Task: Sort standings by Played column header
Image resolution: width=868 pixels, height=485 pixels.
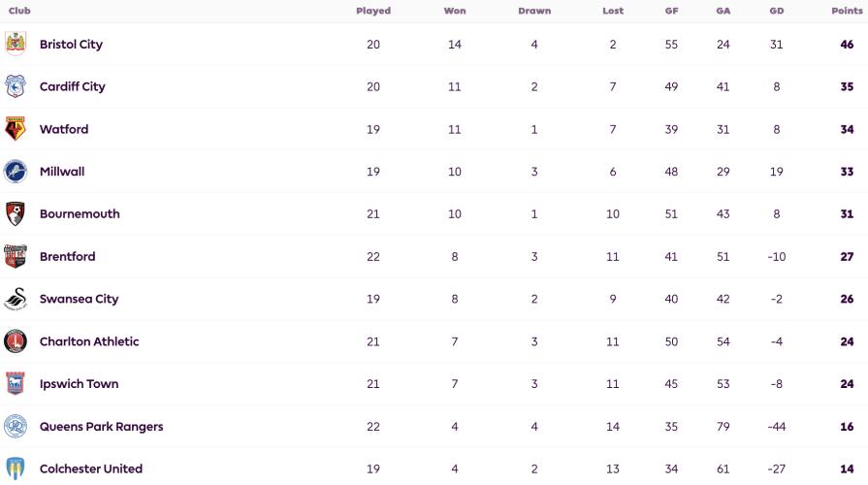Action: click(x=373, y=11)
